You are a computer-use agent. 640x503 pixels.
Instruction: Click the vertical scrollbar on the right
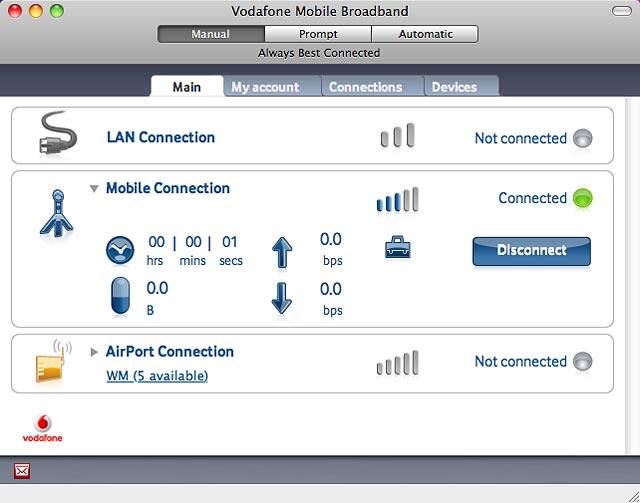tap(632, 276)
